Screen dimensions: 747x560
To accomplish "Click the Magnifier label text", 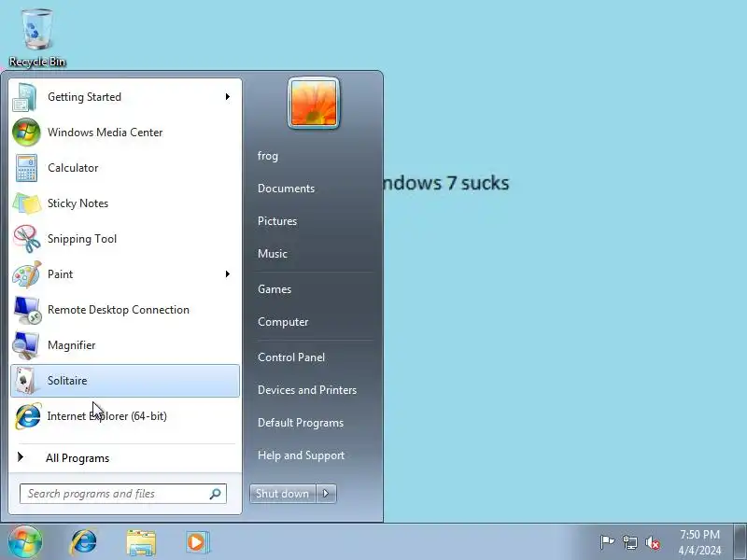I will [x=72, y=345].
